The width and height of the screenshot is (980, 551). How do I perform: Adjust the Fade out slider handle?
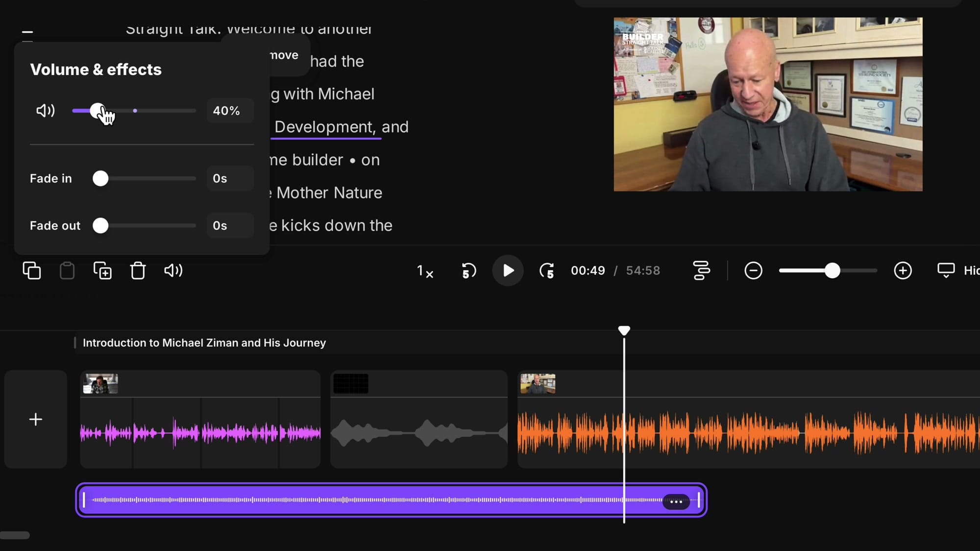click(x=101, y=226)
